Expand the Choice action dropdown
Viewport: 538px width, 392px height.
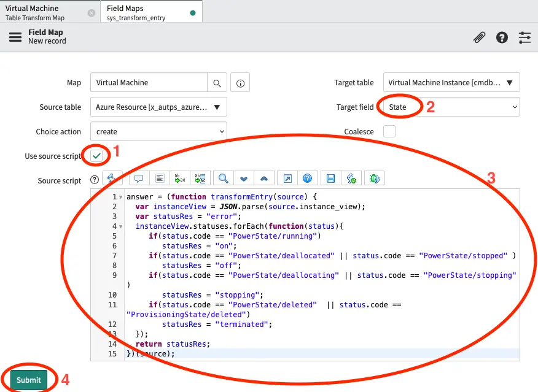(x=158, y=131)
